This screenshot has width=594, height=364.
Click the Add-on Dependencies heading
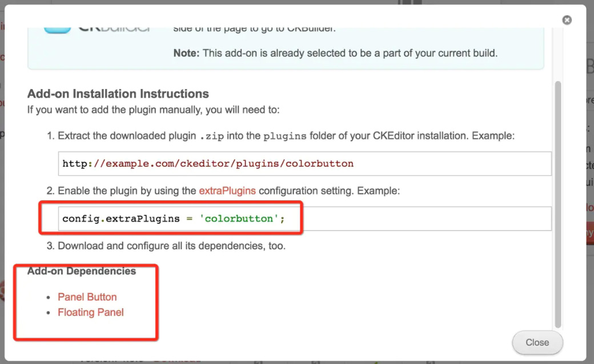point(81,271)
